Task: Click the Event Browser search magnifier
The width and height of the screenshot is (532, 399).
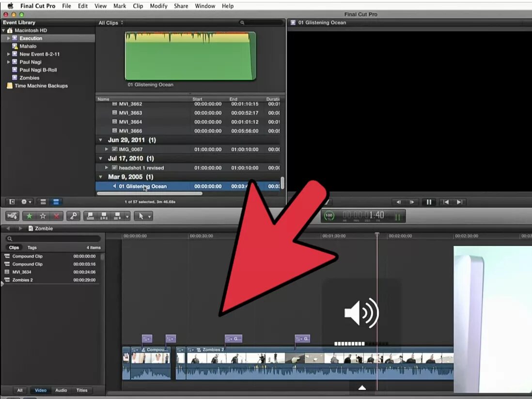Action: click(242, 23)
